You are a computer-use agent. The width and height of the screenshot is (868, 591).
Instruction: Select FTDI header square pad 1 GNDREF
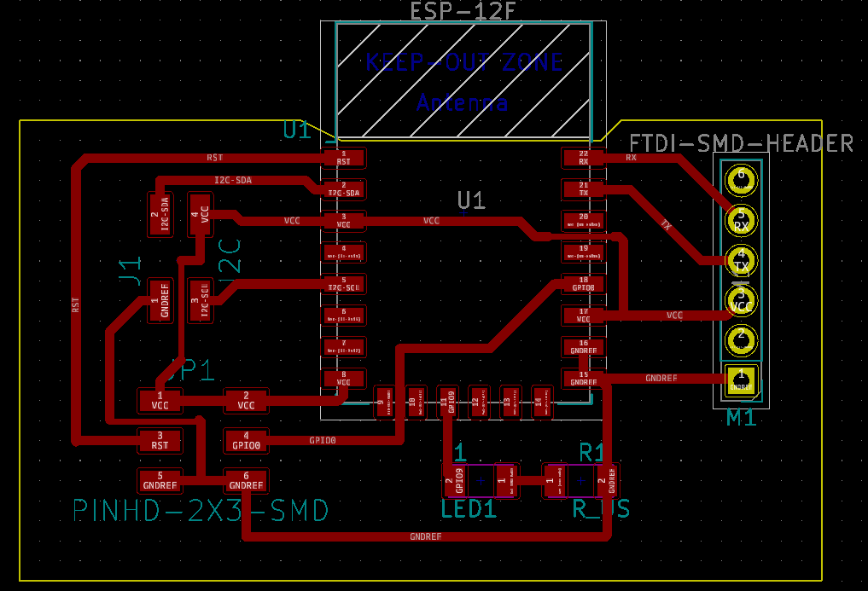tap(741, 380)
